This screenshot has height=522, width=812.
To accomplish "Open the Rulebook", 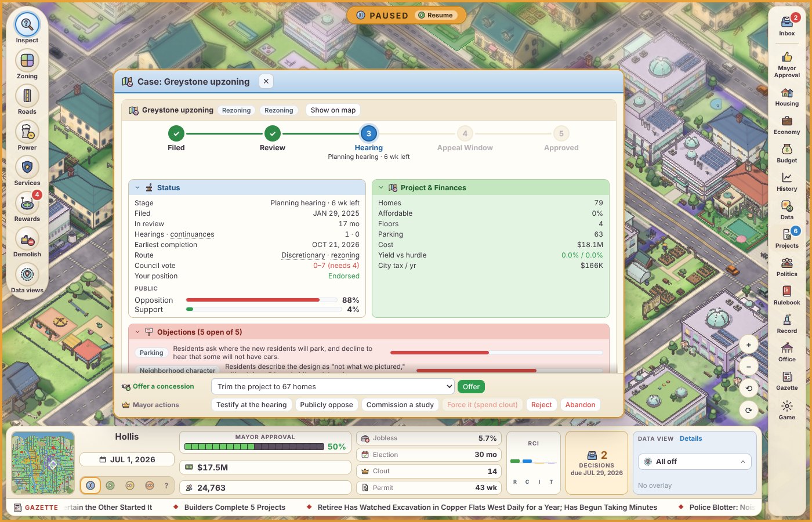I will click(787, 295).
